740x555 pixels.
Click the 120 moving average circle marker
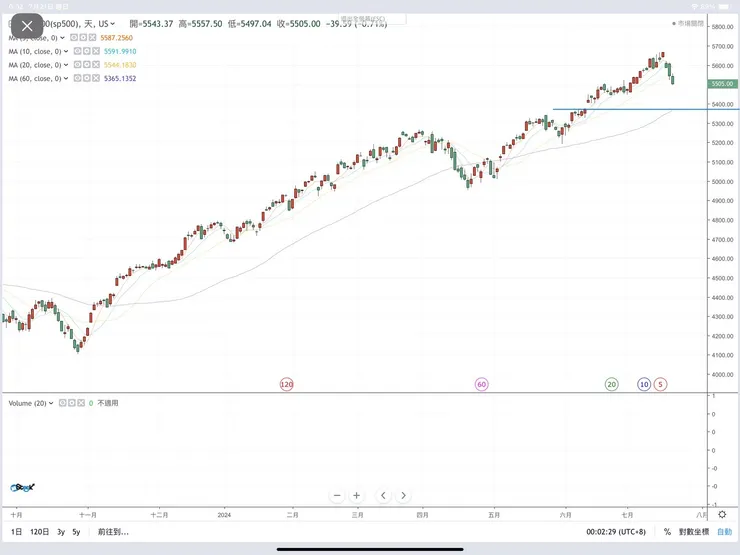(286, 384)
